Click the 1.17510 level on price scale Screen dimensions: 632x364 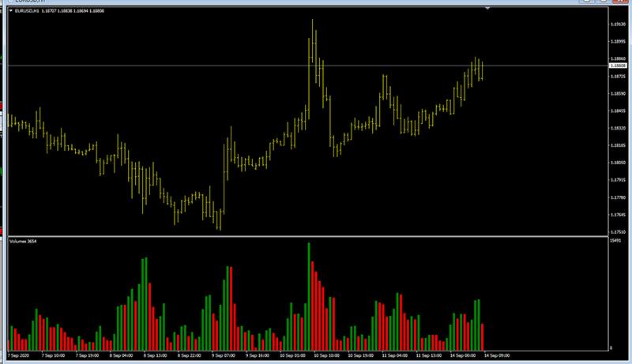coord(616,232)
